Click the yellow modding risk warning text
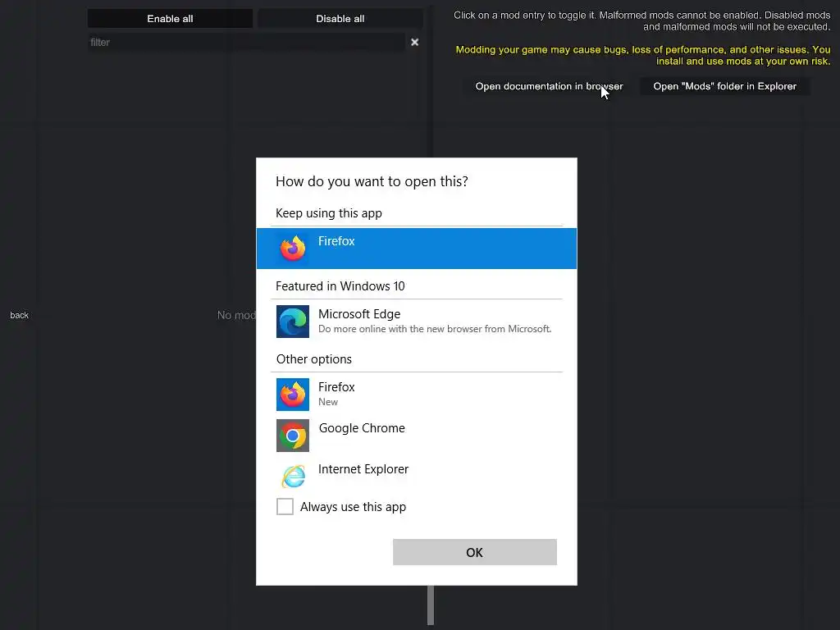Image resolution: width=840 pixels, height=630 pixels. click(x=643, y=55)
